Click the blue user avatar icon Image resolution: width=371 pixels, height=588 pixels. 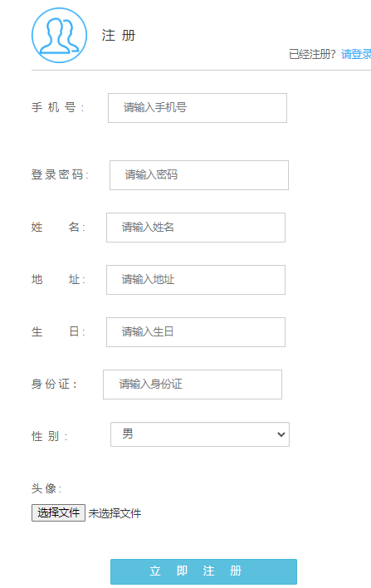[59, 35]
